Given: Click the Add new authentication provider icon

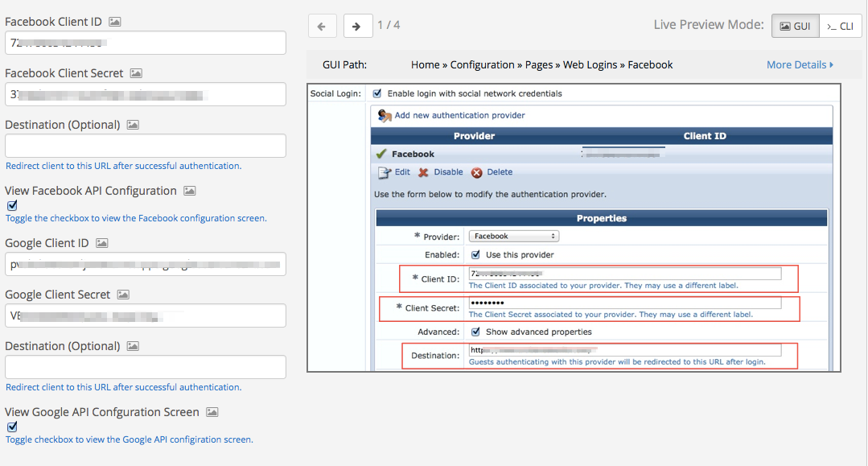Looking at the screenshot, I should (385, 115).
